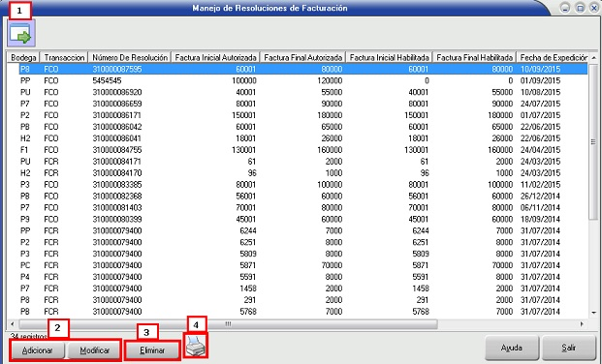
Task: Click initial authorized value 6244
Action: click(248, 230)
